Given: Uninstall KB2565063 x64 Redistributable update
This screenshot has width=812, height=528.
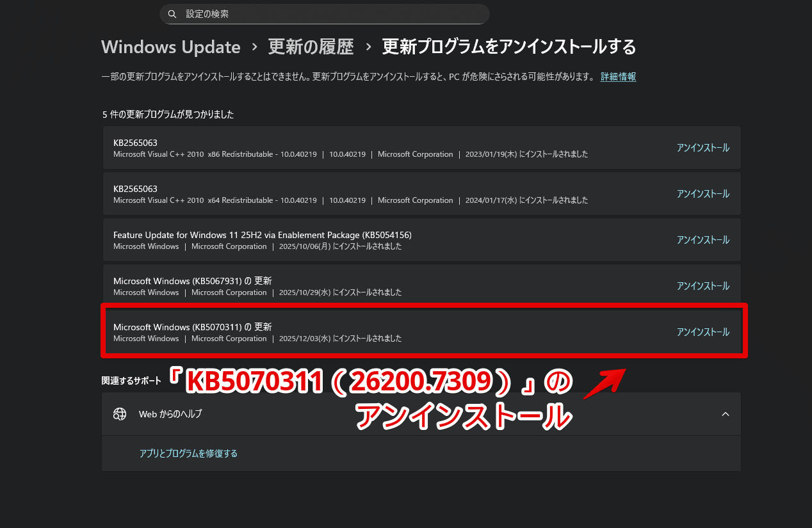Looking at the screenshot, I should coord(702,193).
